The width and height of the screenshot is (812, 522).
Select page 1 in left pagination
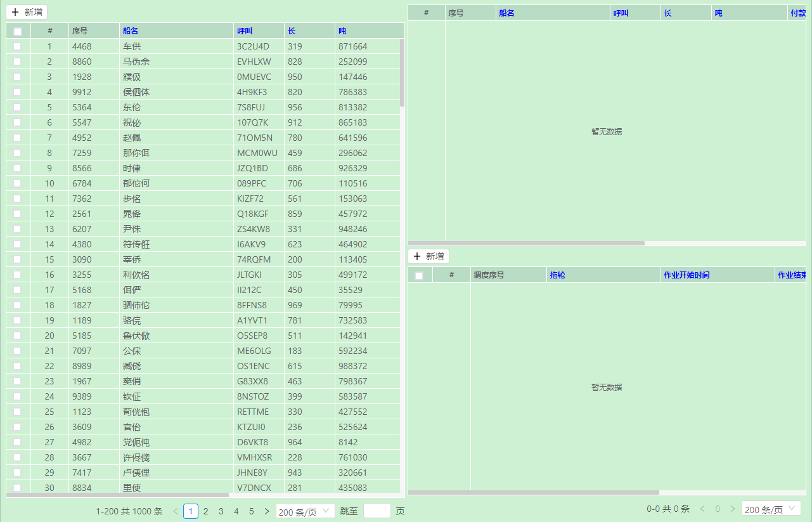pyautogui.click(x=191, y=511)
